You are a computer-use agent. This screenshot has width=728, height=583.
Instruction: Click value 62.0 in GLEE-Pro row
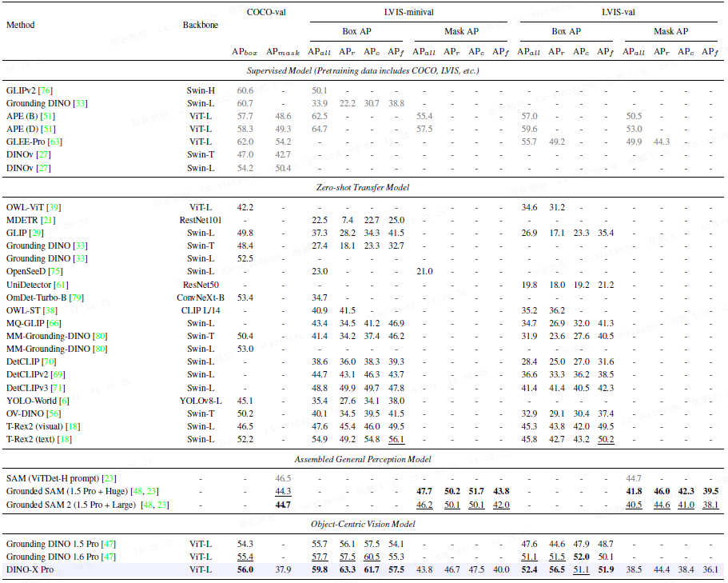point(245,142)
